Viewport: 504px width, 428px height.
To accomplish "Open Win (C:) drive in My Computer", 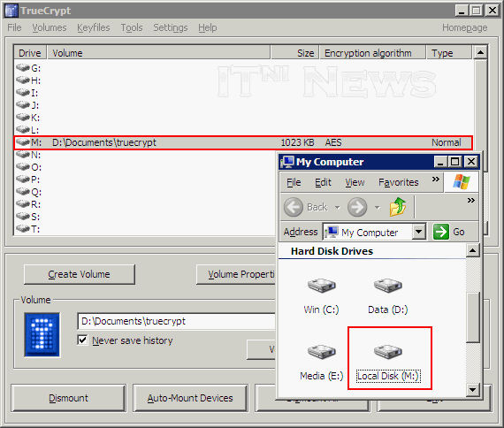I will (322, 295).
